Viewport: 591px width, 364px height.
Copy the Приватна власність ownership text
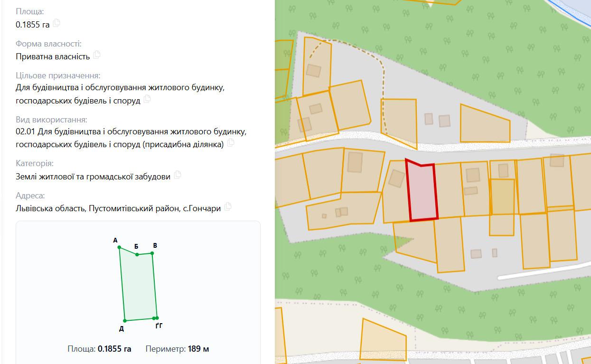pos(97,55)
